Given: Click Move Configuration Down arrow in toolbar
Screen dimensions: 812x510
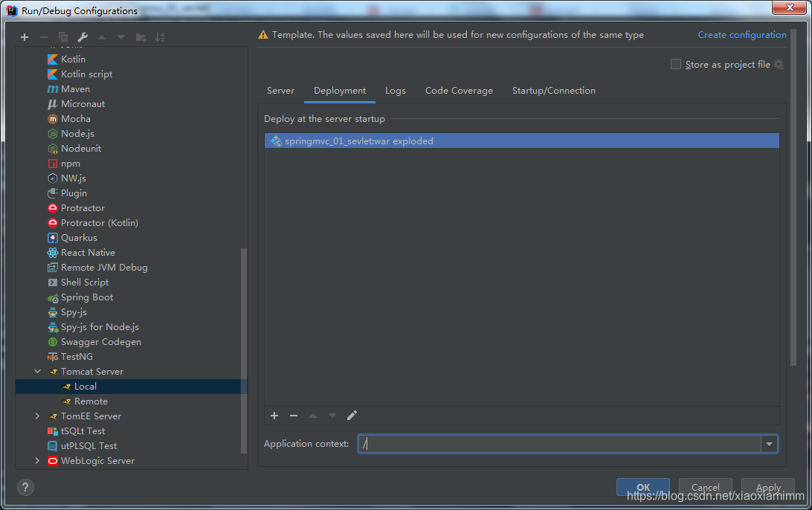Looking at the screenshot, I should click(121, 37).
